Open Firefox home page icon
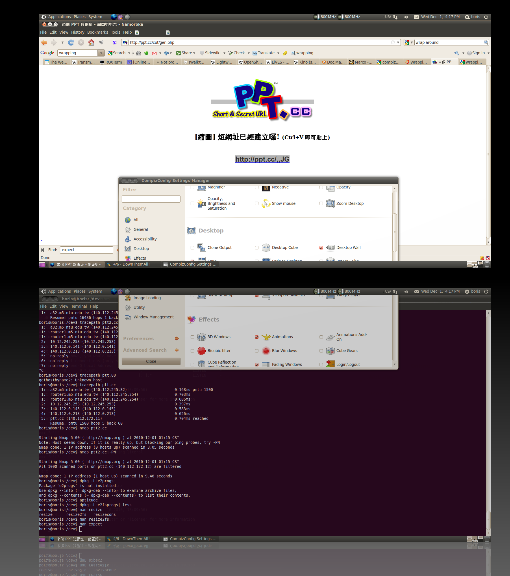The width and height of the screenshot is (510, 576). [x=91, y=43]
